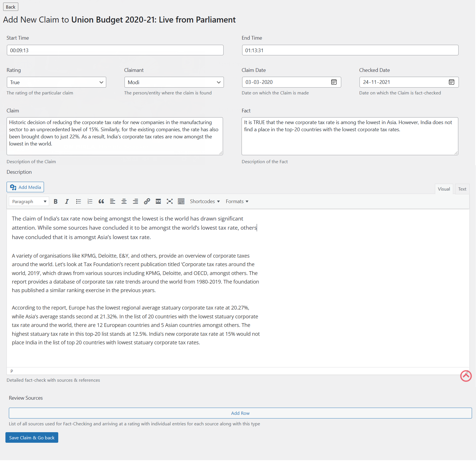Apply blockquote formatting
The height and width of the screenshot is (461, 476).
[101, 201]
